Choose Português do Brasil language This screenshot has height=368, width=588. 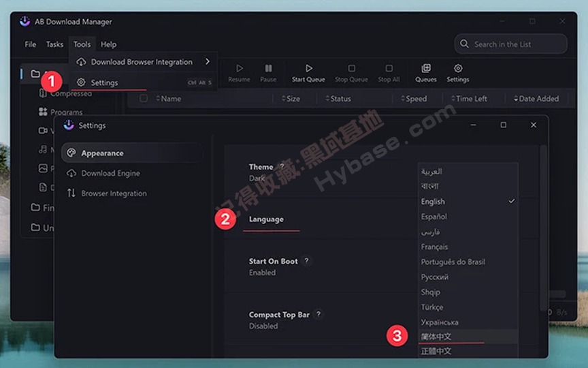(468, 262)
